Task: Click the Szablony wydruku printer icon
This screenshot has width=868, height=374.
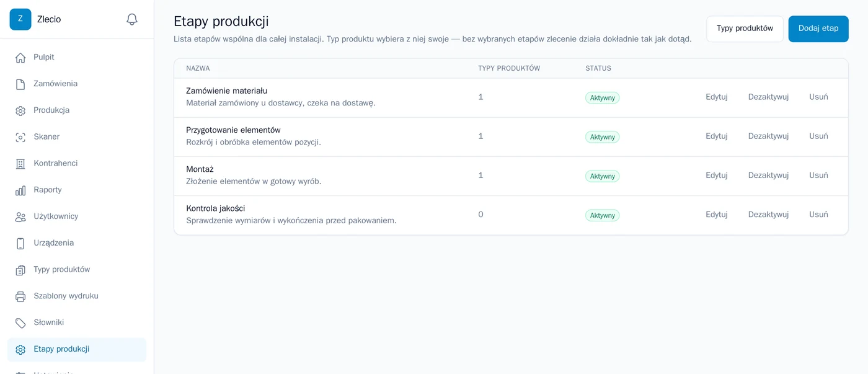Action: (20, 296)
